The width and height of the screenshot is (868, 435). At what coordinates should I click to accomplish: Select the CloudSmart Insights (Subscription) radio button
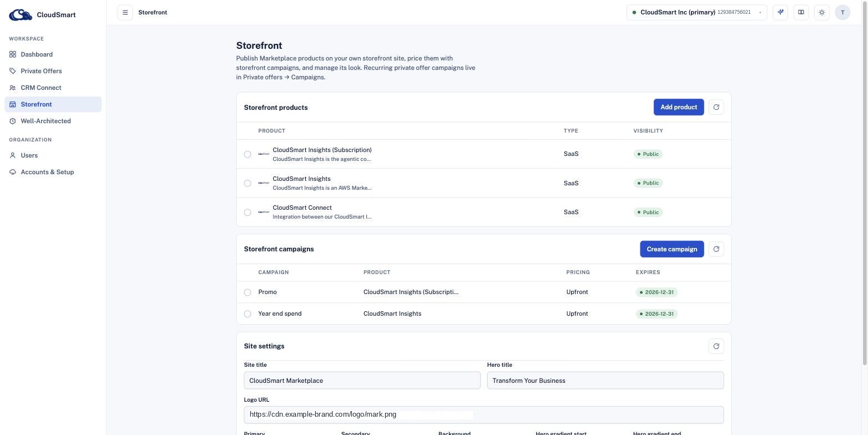click(248, 154)
